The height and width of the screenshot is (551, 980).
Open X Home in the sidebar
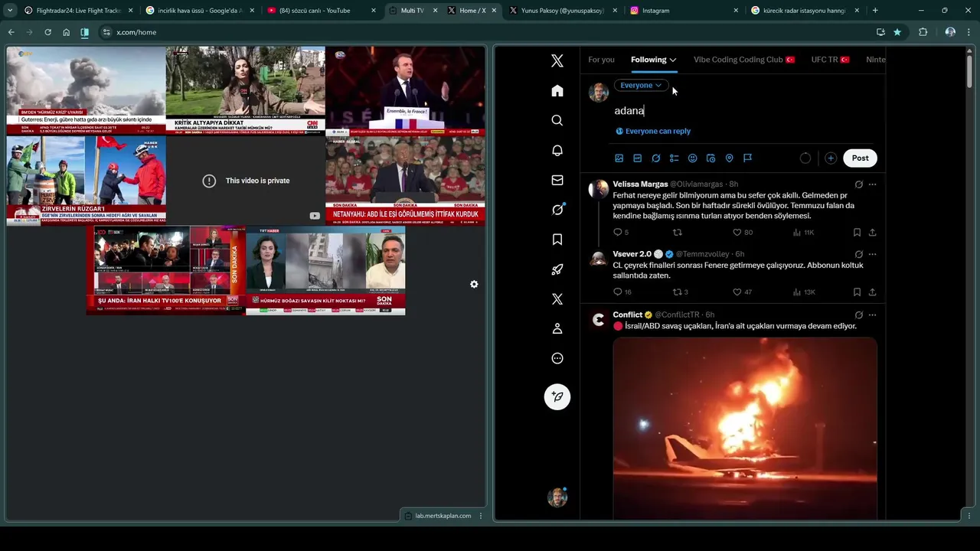click(x=557, y=91)
